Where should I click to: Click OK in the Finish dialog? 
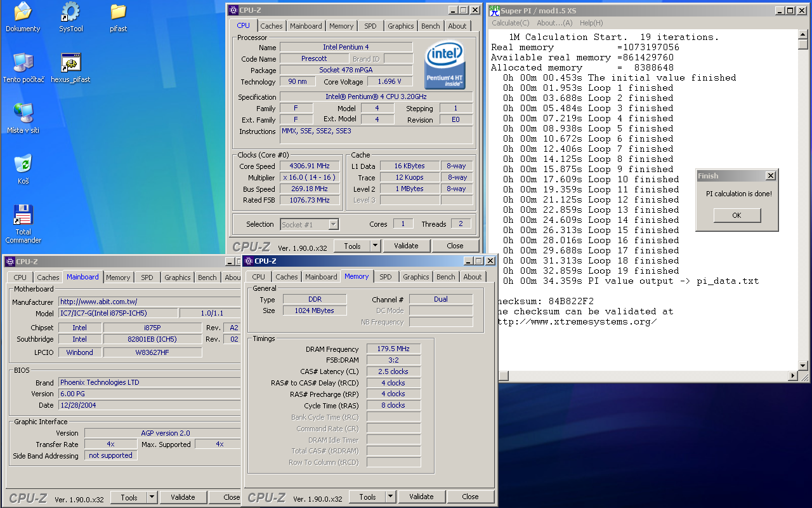737,215
